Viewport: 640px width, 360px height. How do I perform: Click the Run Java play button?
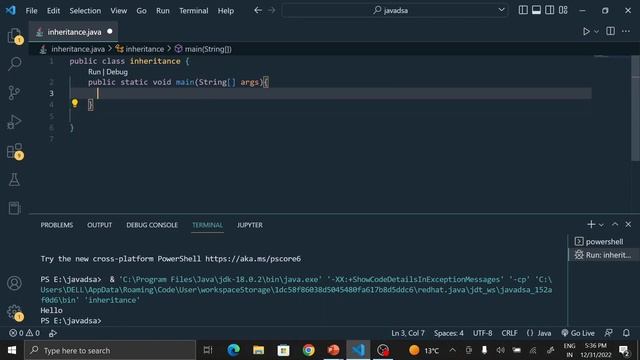(x=586, y=31)
